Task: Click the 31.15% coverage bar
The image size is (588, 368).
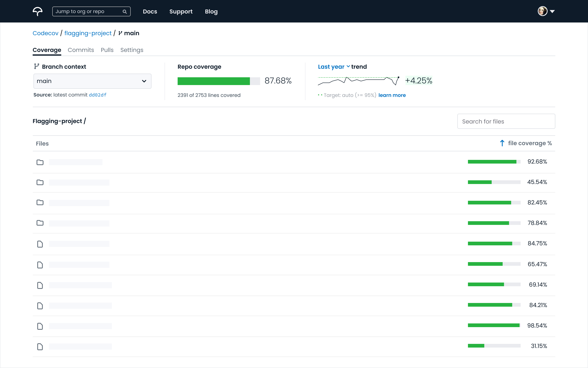Action: (x=494, y=346)
